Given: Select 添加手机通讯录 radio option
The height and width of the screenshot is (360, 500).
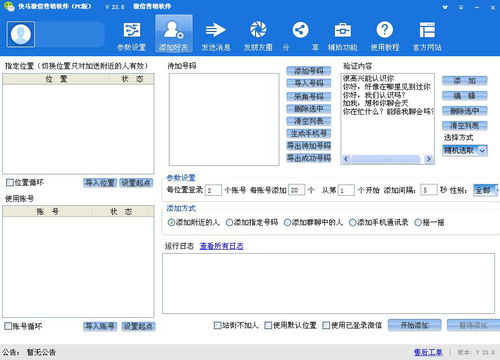Looking at the screenshot, I should pos(352,222).
